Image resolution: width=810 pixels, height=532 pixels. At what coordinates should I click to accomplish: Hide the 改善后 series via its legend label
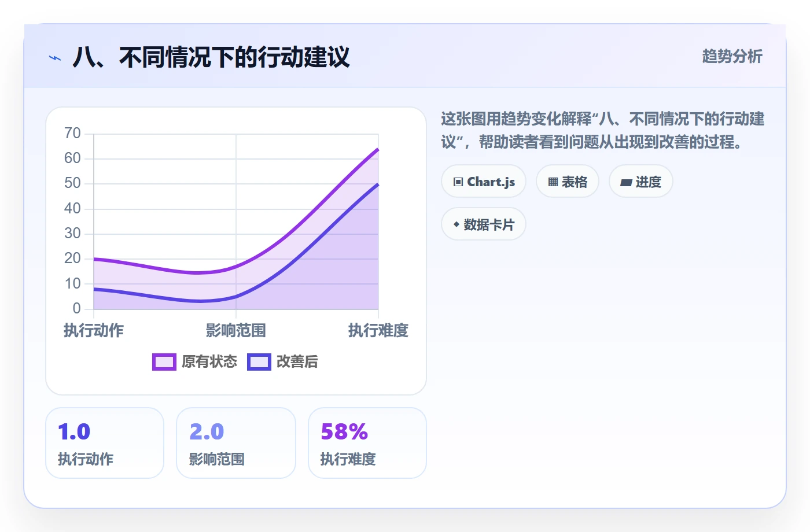pos(297,362)
